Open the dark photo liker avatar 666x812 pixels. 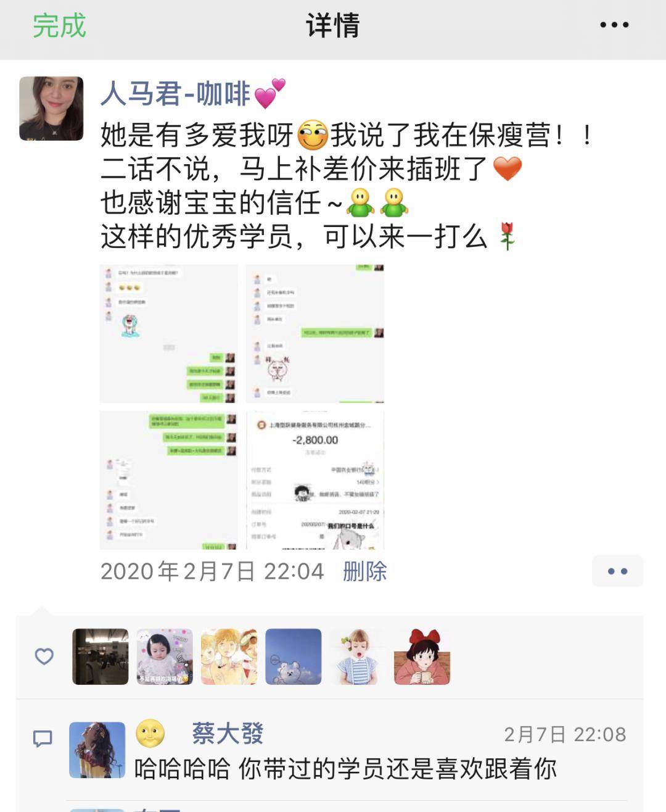pyautogui.click(x=101, y=657)
